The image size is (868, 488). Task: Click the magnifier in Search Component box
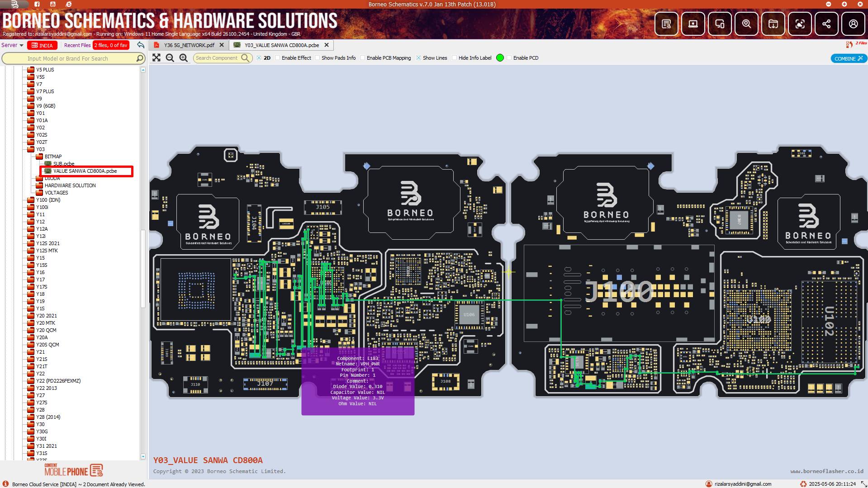(x=245, y=58)
